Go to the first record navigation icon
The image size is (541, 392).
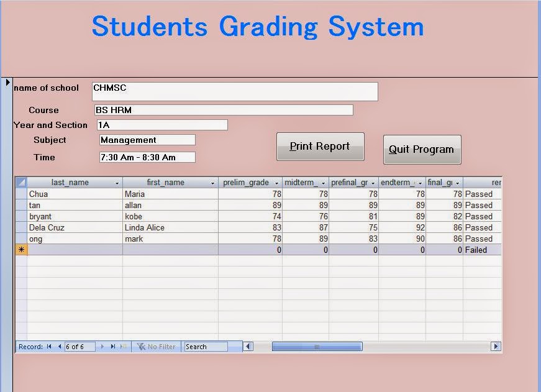click(x=48, y=347)
